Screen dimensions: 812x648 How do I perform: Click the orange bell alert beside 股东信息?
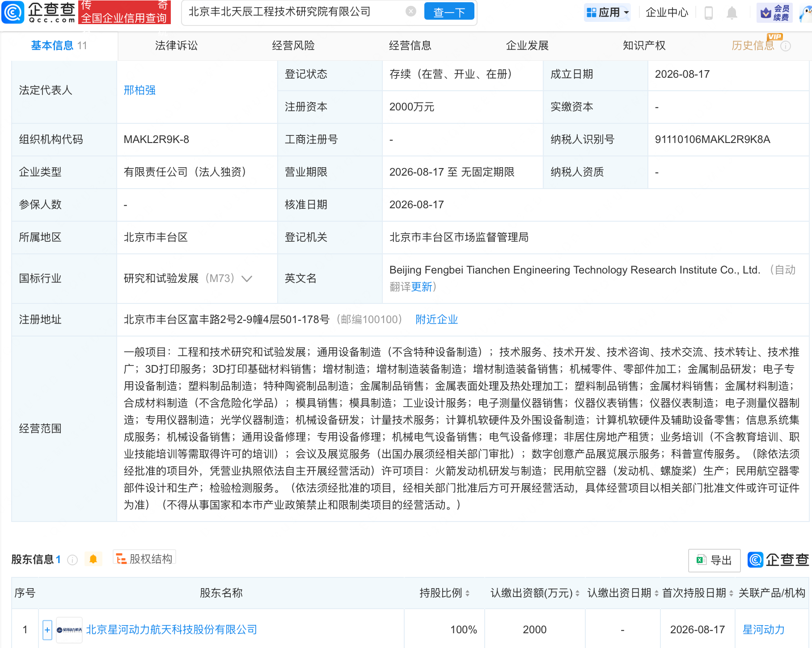pyautogui.click(x=93, y=559)
